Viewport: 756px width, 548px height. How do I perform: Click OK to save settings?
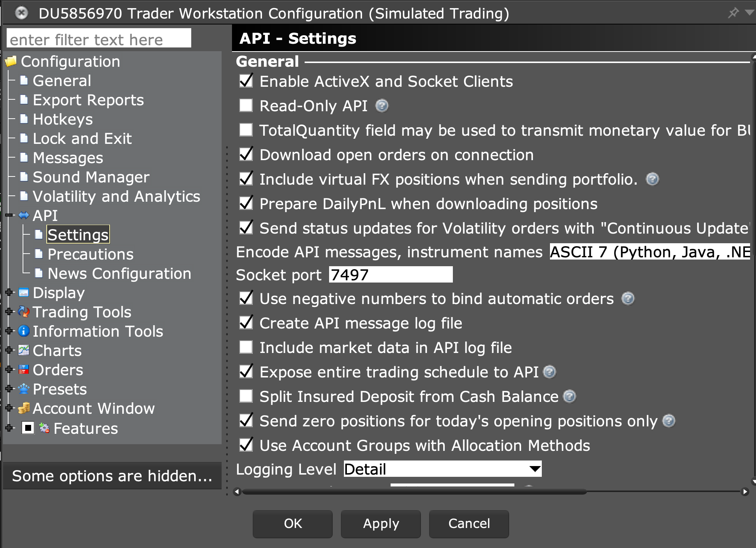click(292, 524)
